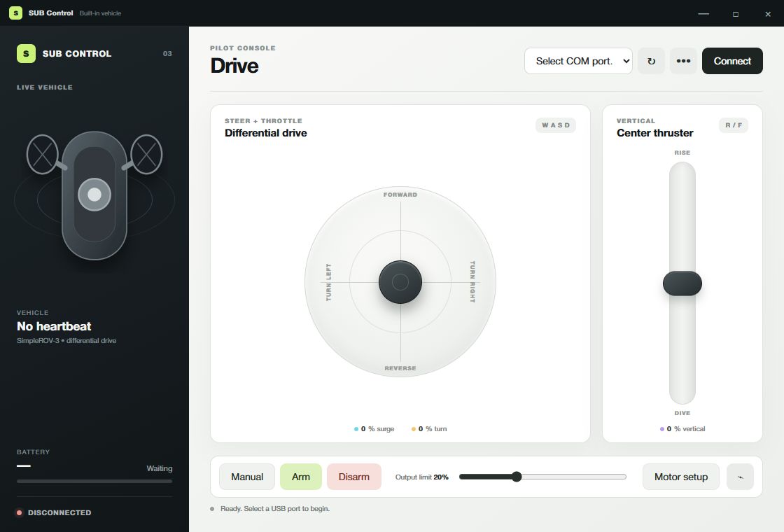Click the vertical thruster slider knob
Screen dimensions: 784x532
point(682,283)
